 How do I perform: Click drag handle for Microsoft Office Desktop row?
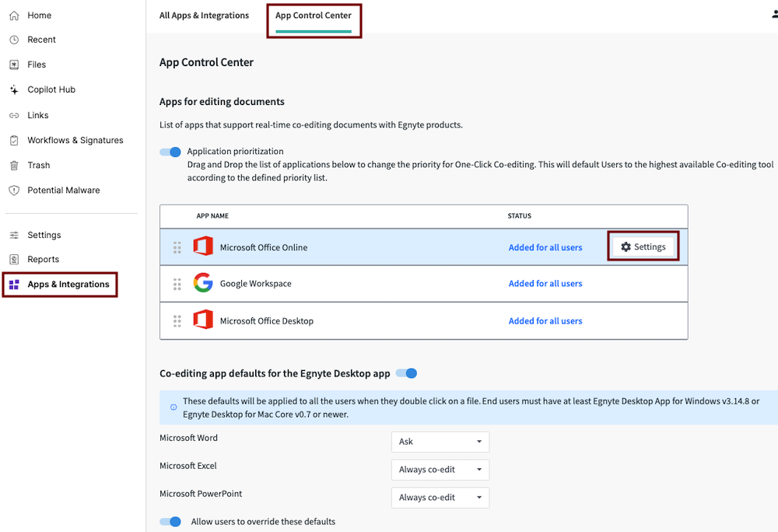point(177,321)
